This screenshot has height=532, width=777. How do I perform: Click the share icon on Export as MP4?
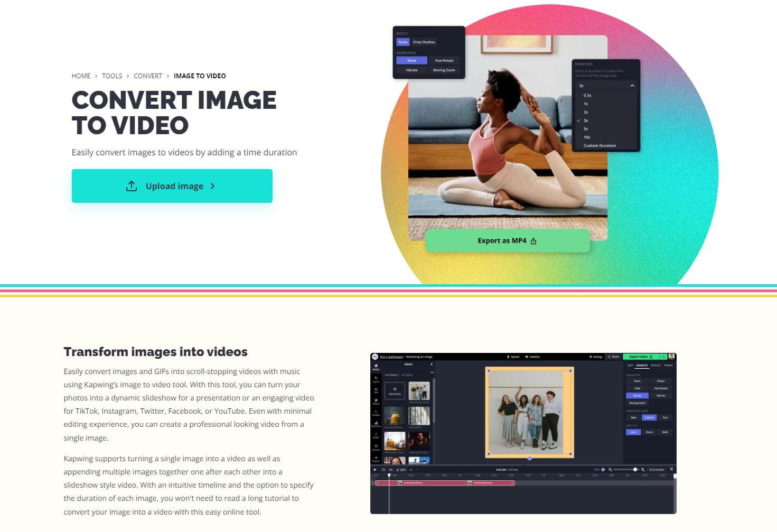pyautogui.click(x=533, y=241)
